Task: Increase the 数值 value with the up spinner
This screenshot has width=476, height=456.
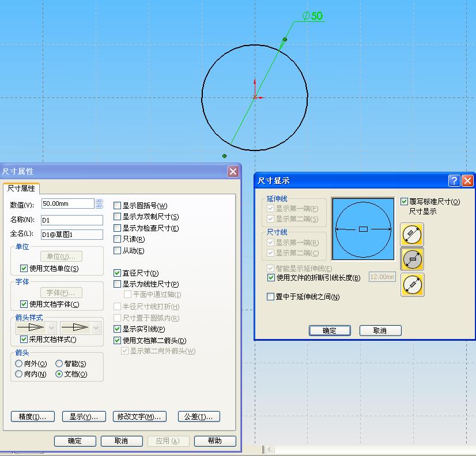Action: coord(99,201)
